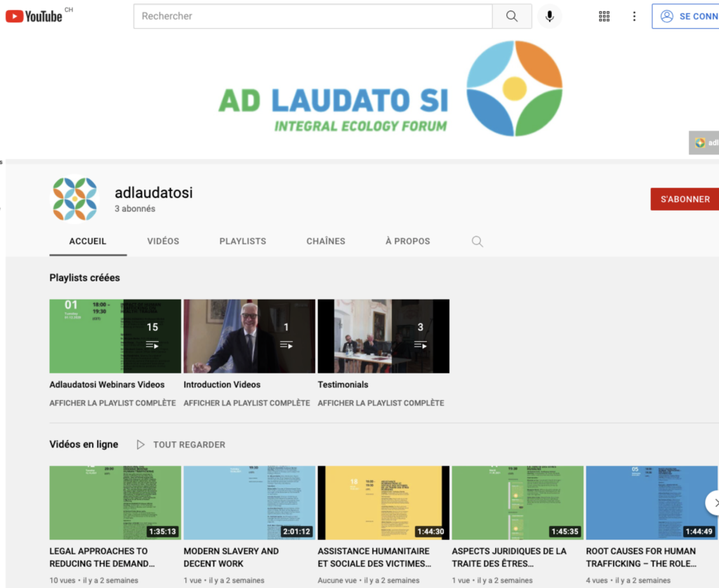
Task: Open the PLAYLISTS tab
Action: pyautogui.click(x=242, y=241)
